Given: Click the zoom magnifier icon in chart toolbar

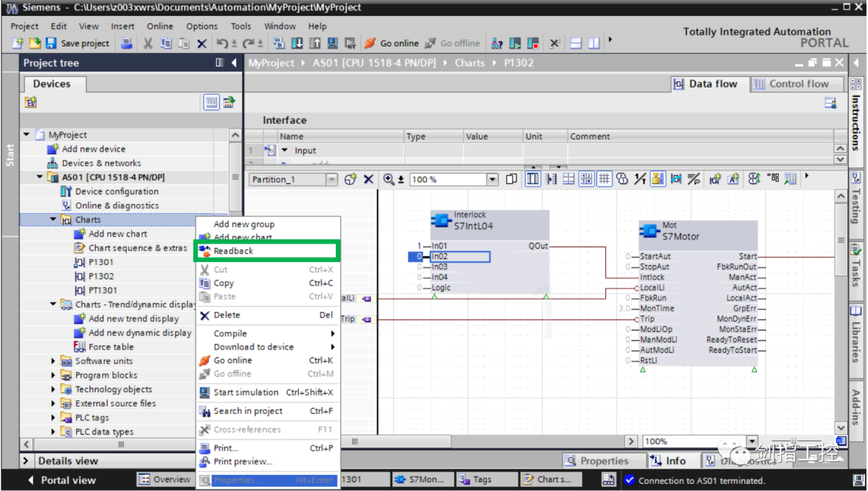Looking at the screenshot, I should (390, 179).
